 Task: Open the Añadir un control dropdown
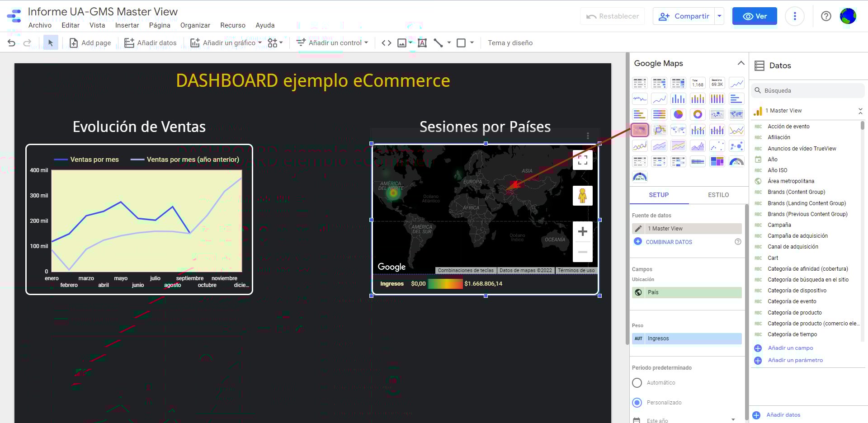332,43
